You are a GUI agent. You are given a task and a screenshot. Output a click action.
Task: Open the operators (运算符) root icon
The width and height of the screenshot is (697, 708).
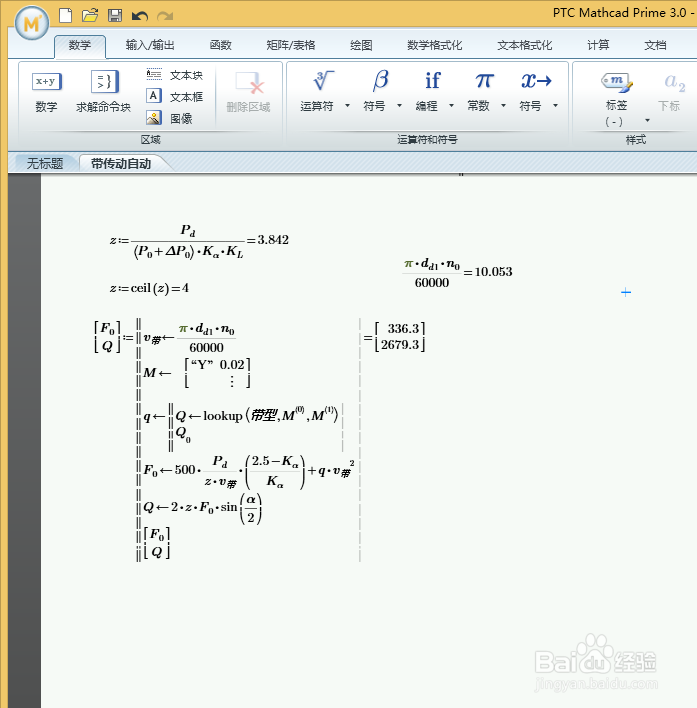(323, 81)
